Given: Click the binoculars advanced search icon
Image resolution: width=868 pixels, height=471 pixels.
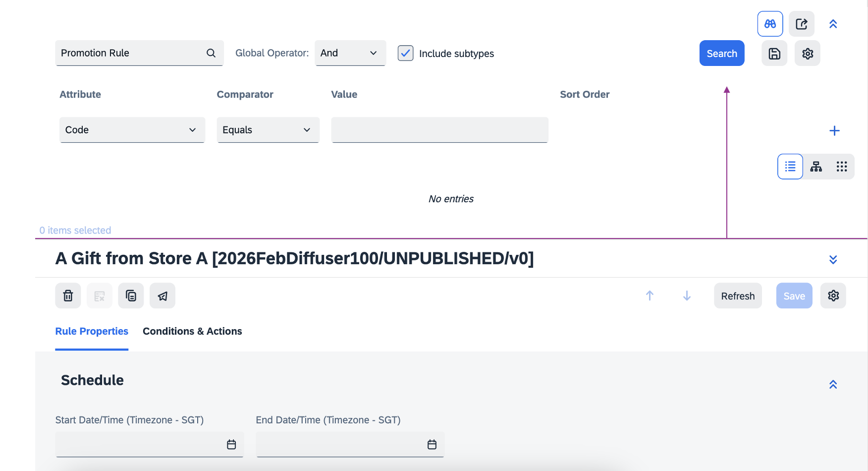Looking at the screenshot, I should point(770,24).
